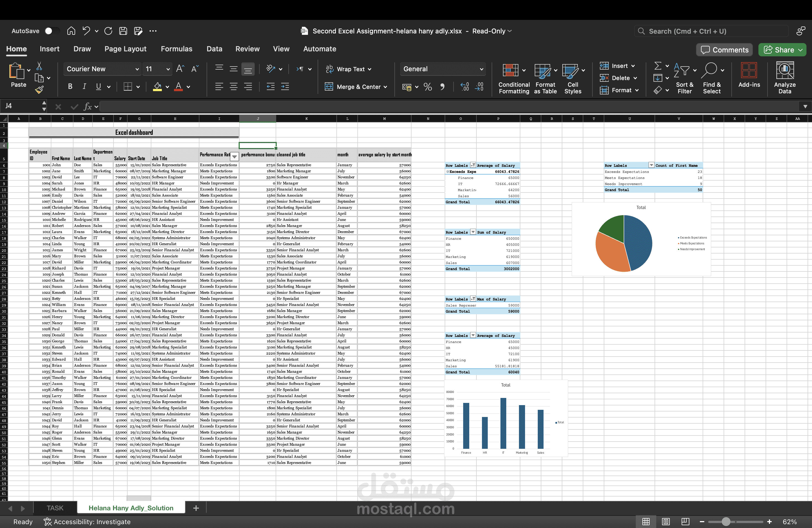812x528 pixels.
Task: Toggle the AutoSave switch
Action: pos(52,31)
